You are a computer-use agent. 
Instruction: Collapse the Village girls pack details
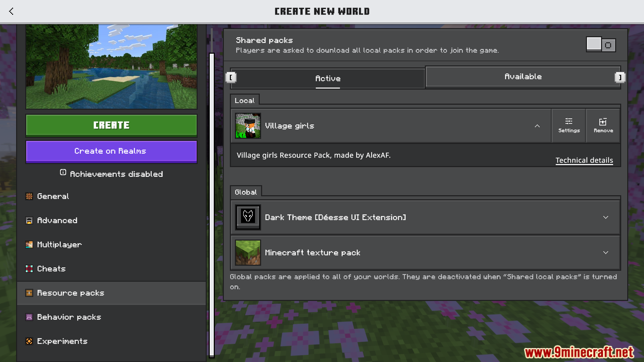point(537,126)
